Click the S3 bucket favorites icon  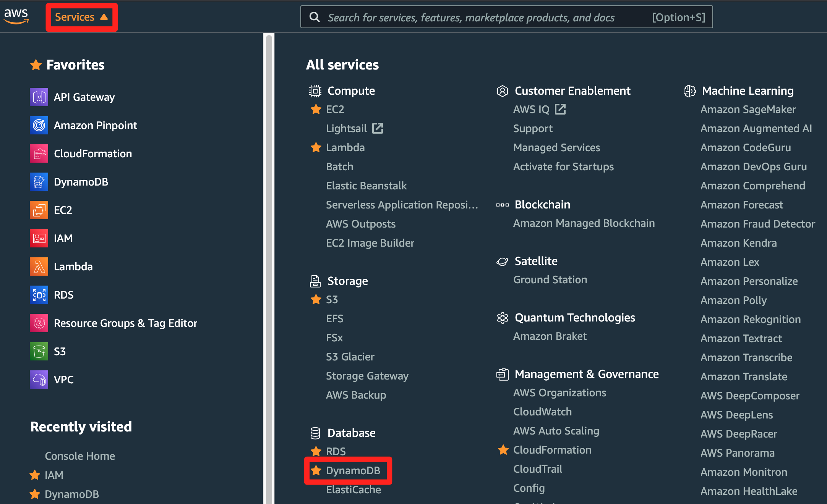pos(39,351)
